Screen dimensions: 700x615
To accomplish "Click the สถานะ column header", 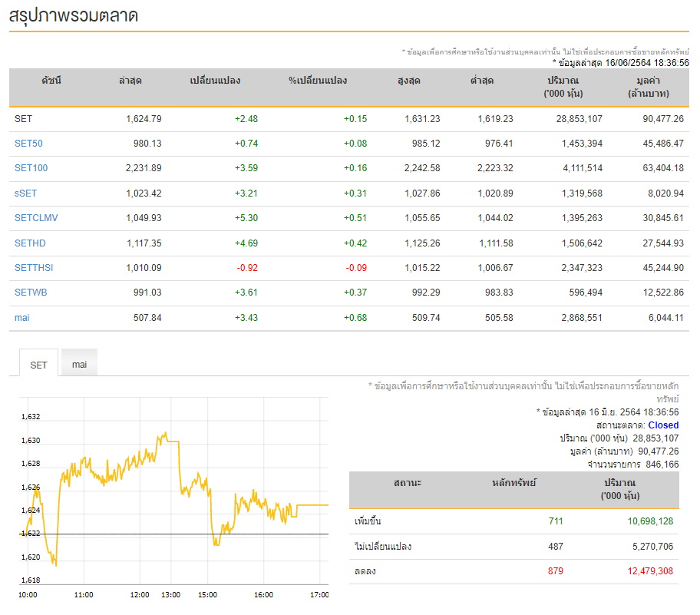I will click(x=408, y=483).
